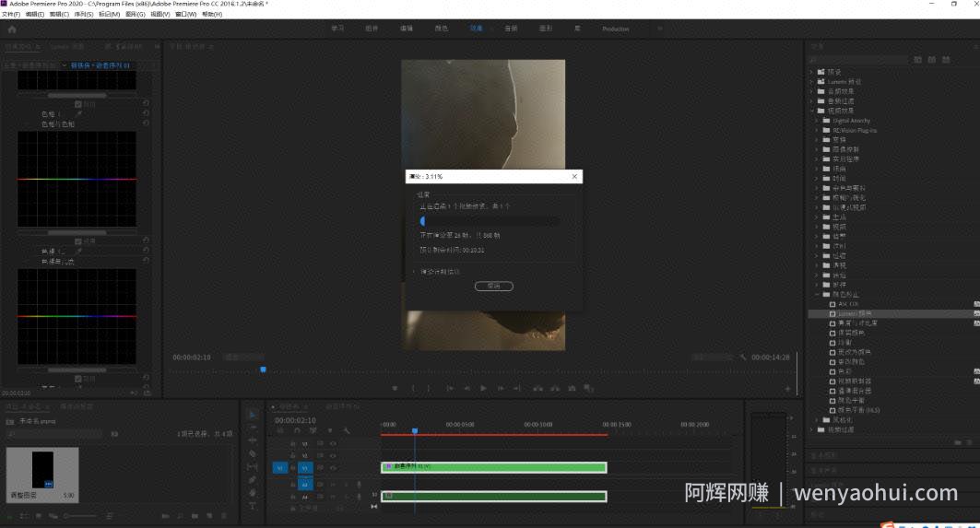The width and height of the screenshot is (980, 528).
Task: Toggle V1 track eye visibility
Action: coord(333,467)
